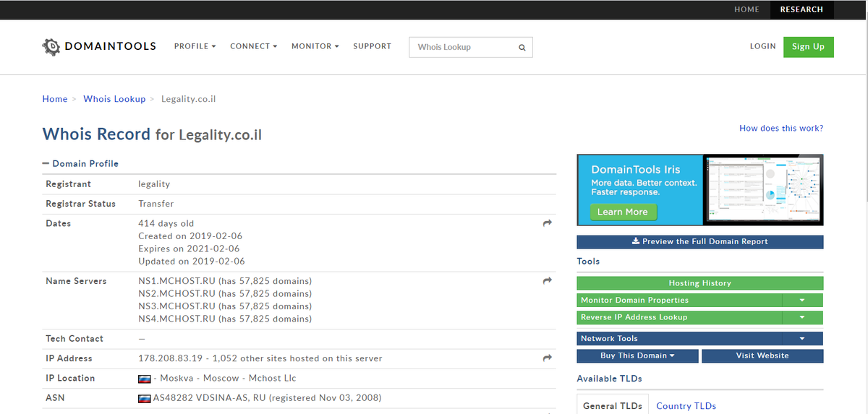Click Registrar Status value 'Transfer'
The height and width of the screenshot is (414, 868).
tap(156, 204)
